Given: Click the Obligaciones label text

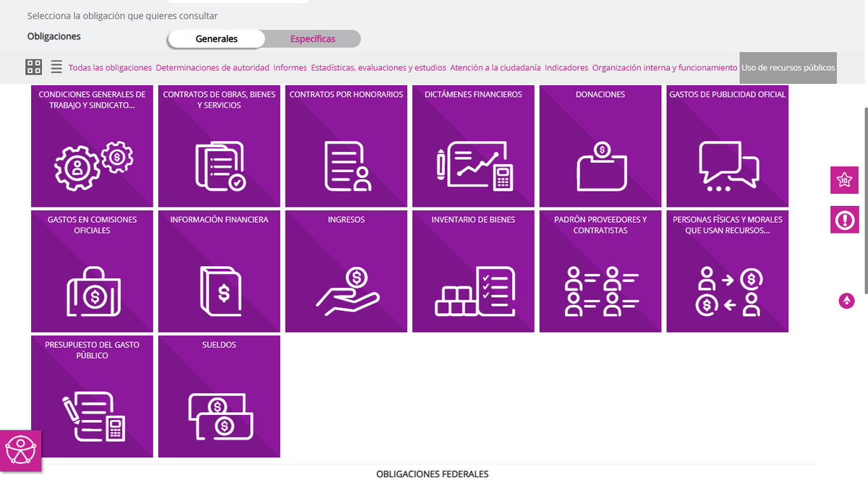Looking at the screenshot, I should coord(54,36).
